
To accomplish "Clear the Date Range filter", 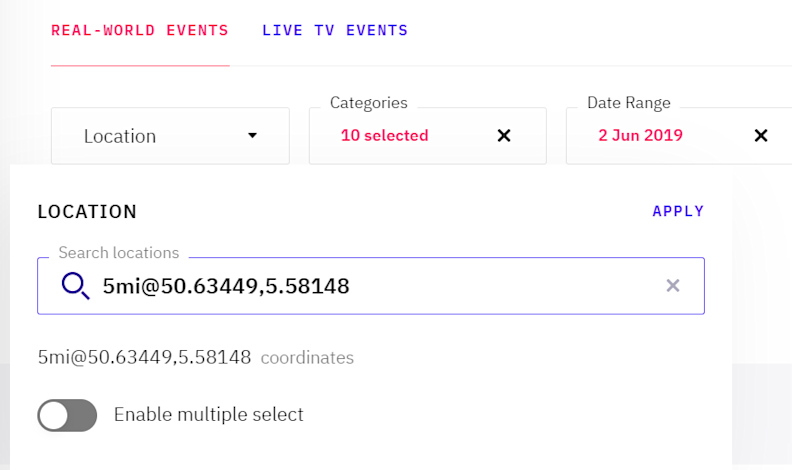I will pyautogui.click(x=761, y=135).
